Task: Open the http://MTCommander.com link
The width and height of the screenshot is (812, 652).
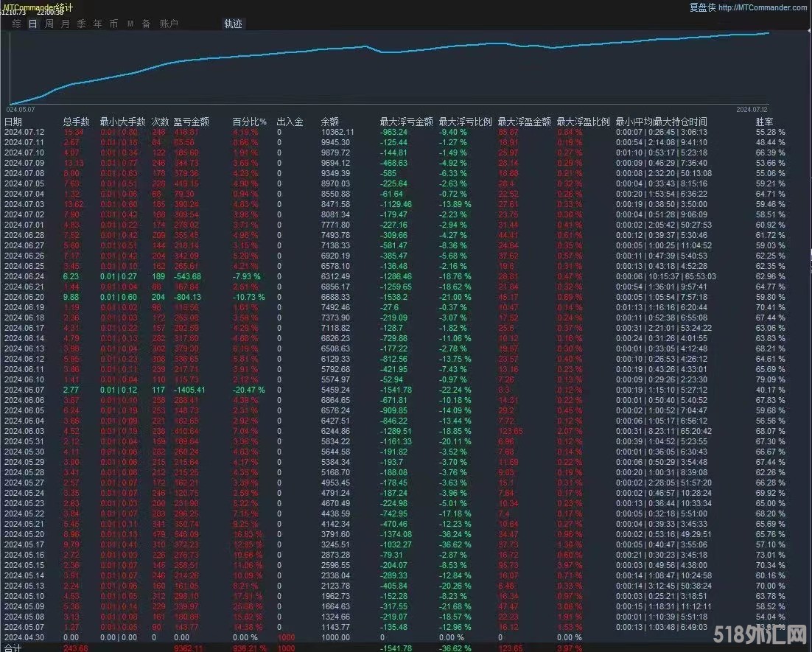Action: point(762,8)
